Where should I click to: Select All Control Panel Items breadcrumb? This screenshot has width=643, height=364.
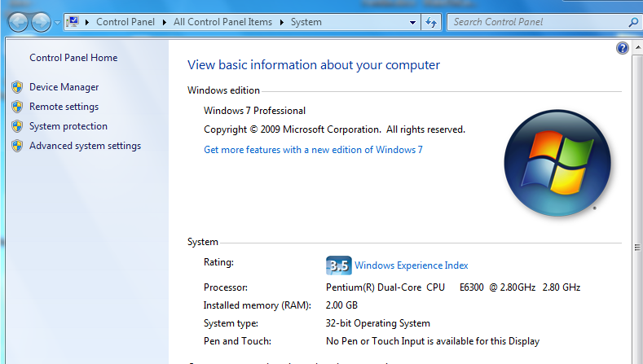226,22
